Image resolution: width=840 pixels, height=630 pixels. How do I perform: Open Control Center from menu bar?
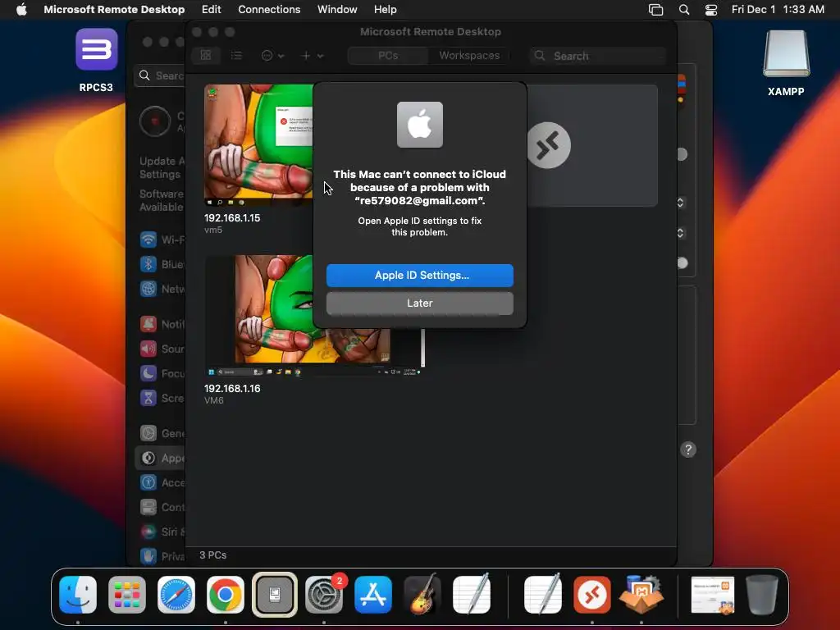(x=711, y=10)
